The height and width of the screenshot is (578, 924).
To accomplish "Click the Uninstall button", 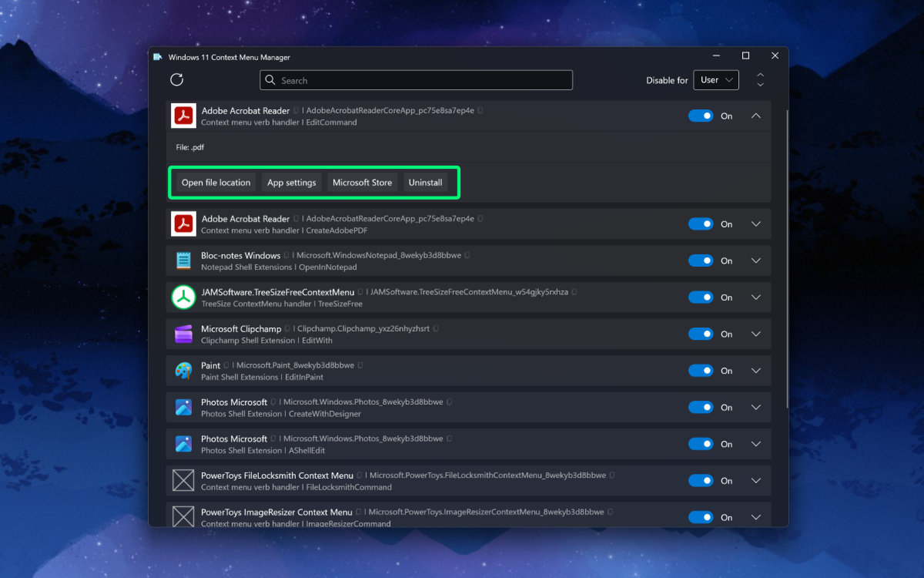I will coord(425,182).
